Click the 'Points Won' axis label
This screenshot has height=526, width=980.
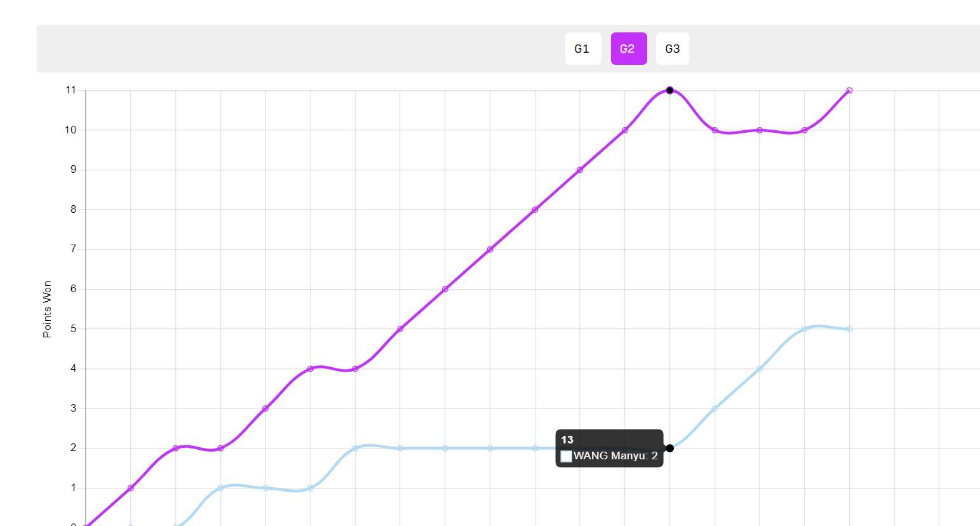point(47,309)
